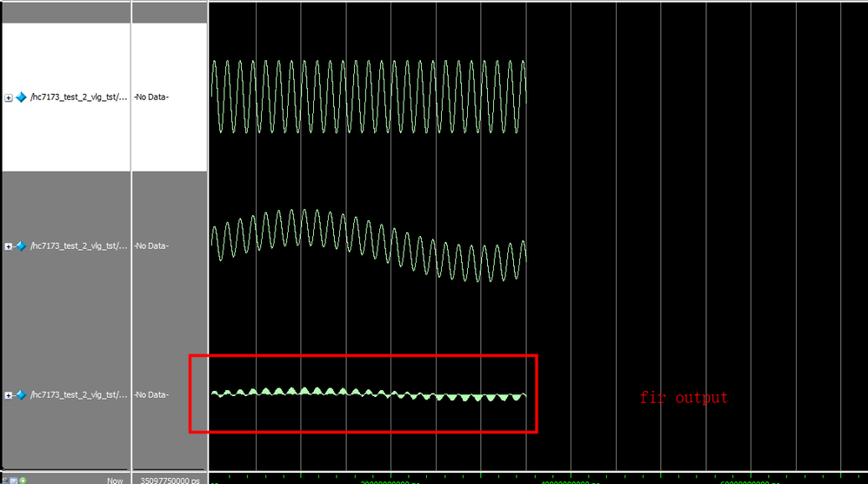This screenshot has height=484, width=868.
Task: Click the second signal's -No Data- value
Action: tap(151, 245)
